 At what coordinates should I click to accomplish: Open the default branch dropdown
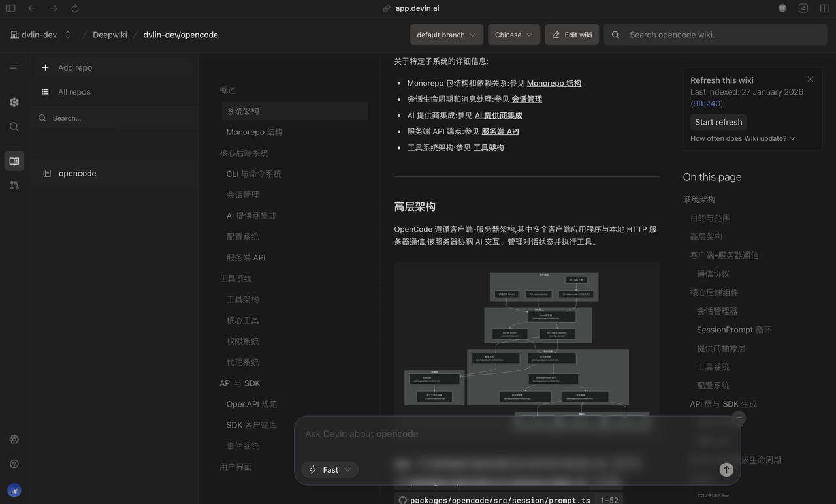tap(447, 35)
